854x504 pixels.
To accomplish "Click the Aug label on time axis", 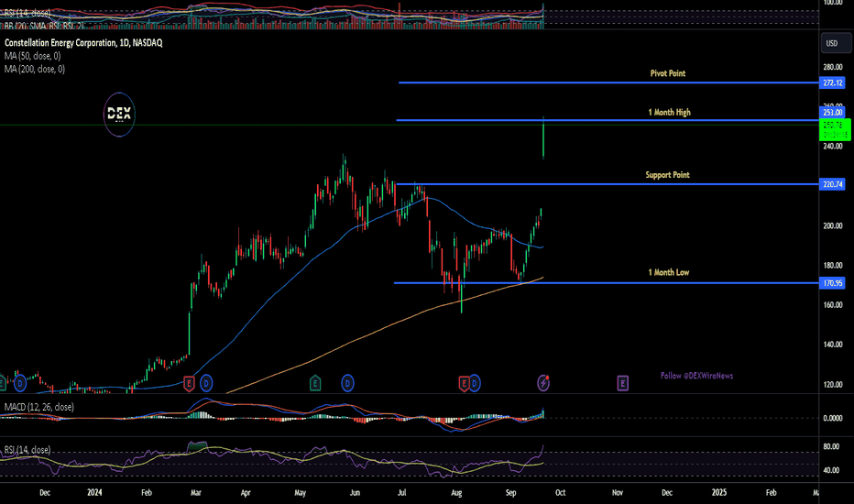I will (456, 493).
